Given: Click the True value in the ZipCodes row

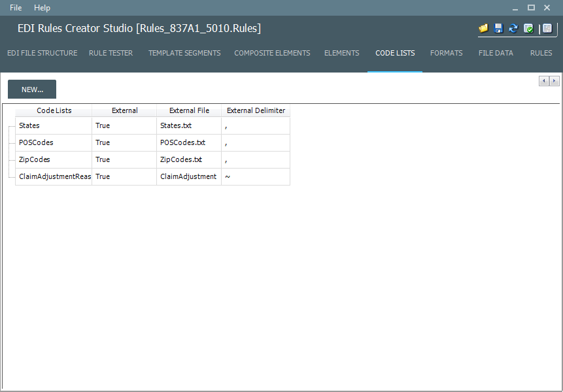Looking at the screenshot, I should (x=124, y=159).
